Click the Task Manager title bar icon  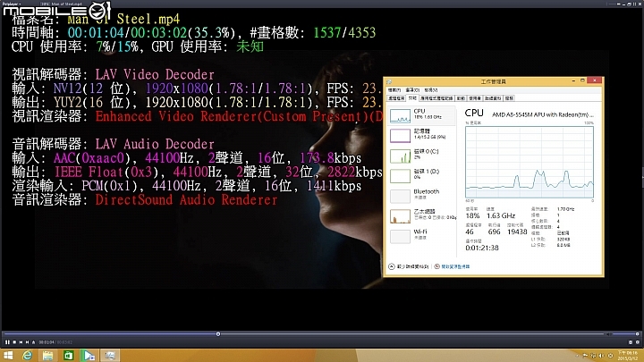pyautogui.click(x=389, y=81)
